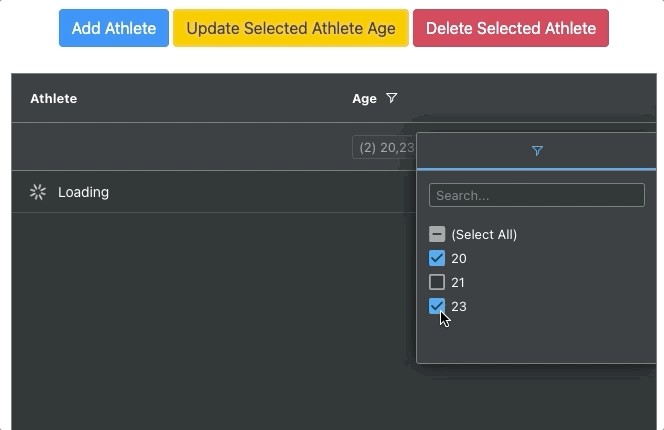Enable the 21 age checkbox
This screenshot has width=664, height=430.
point(437,282)
